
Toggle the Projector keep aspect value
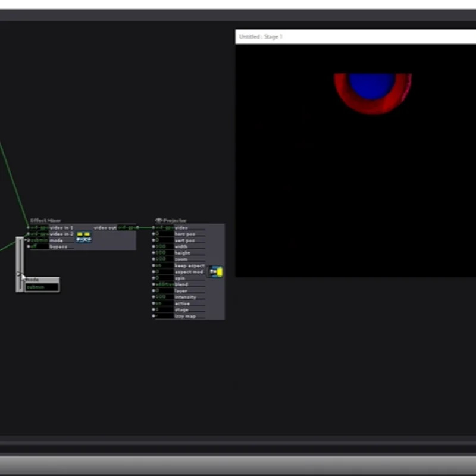coord(164,265)
